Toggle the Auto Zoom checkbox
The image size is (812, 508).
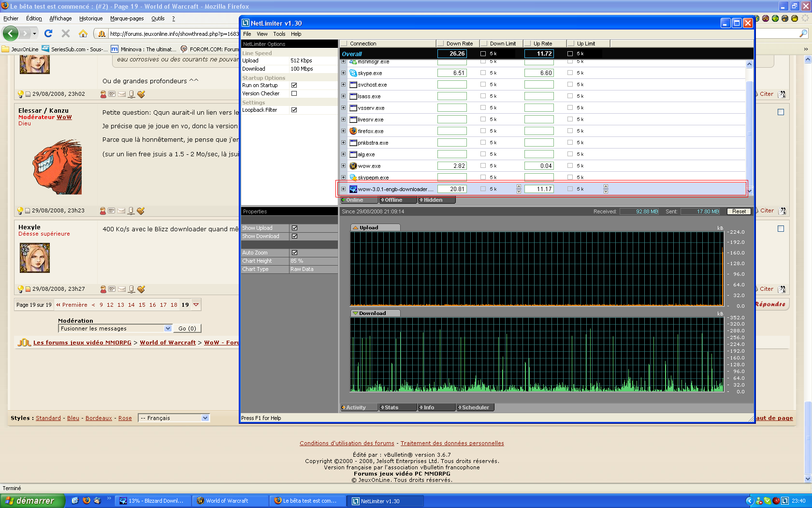pos(294,253)
